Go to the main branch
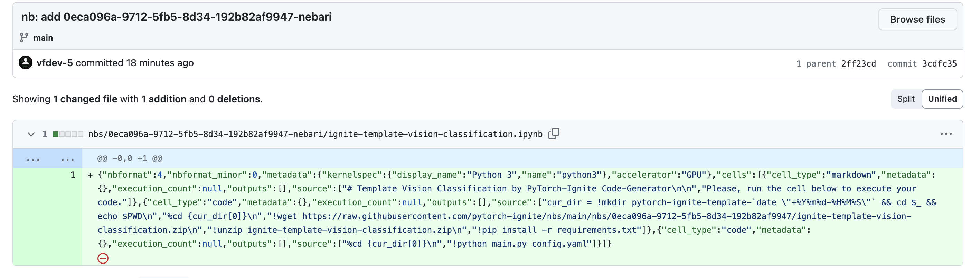Image resolution: width=980 pixels, height=278 pixels. click(43, 38)
